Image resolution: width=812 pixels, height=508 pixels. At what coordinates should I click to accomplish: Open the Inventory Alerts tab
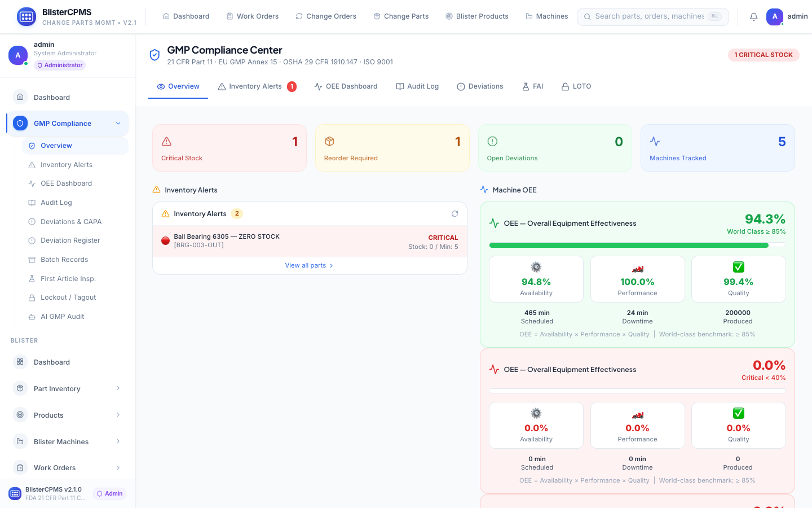(257, 86)
